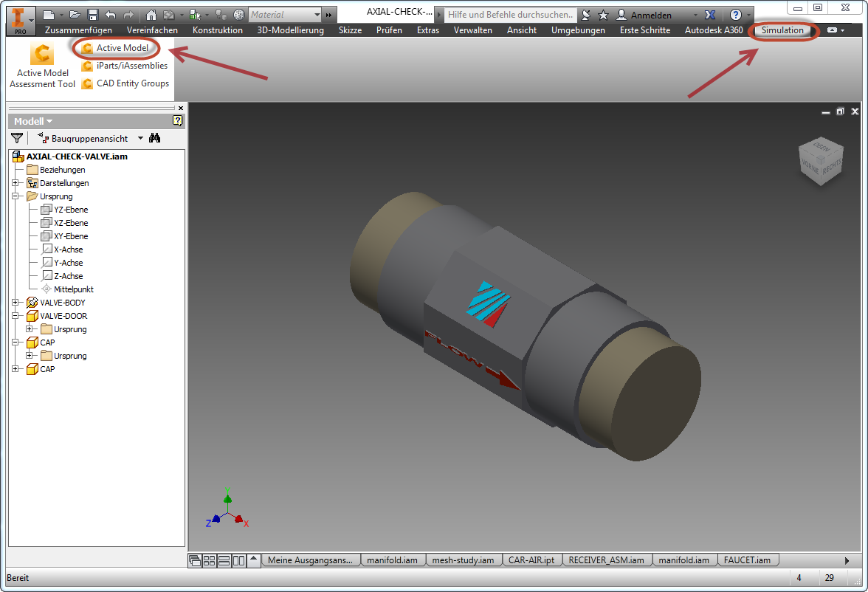
Task: Collapse the VALVE-DOOR node
Action: 15,316
